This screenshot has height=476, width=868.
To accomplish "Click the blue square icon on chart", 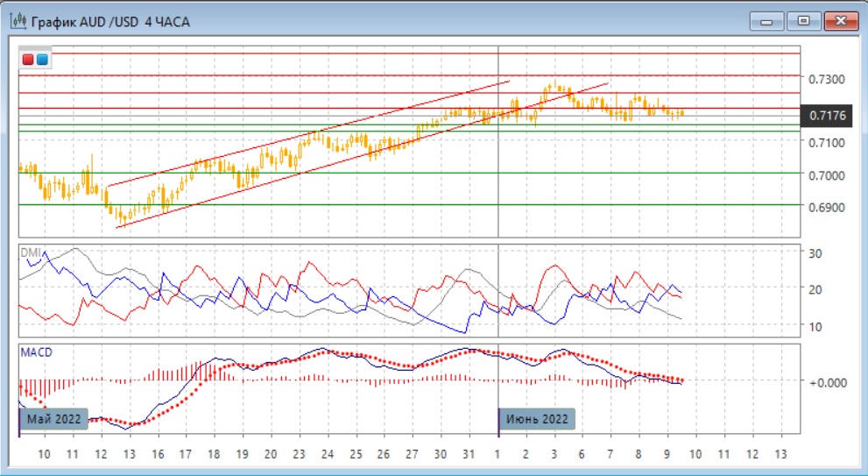I will coord(42,60).
